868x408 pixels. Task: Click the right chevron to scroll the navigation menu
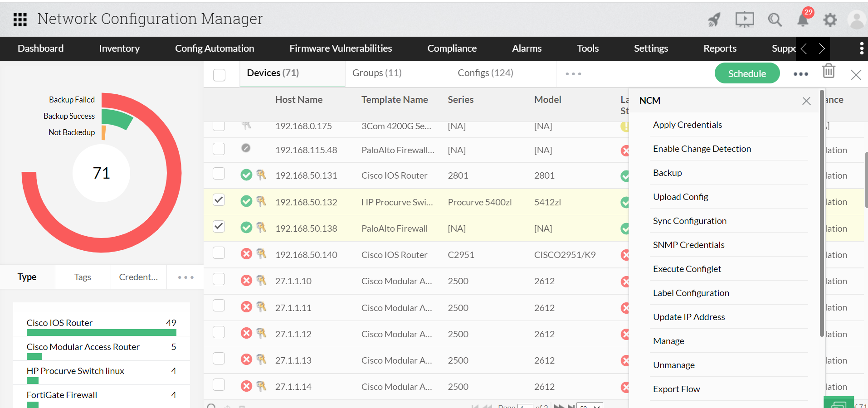pyautogui.click(x=821, y=49)
